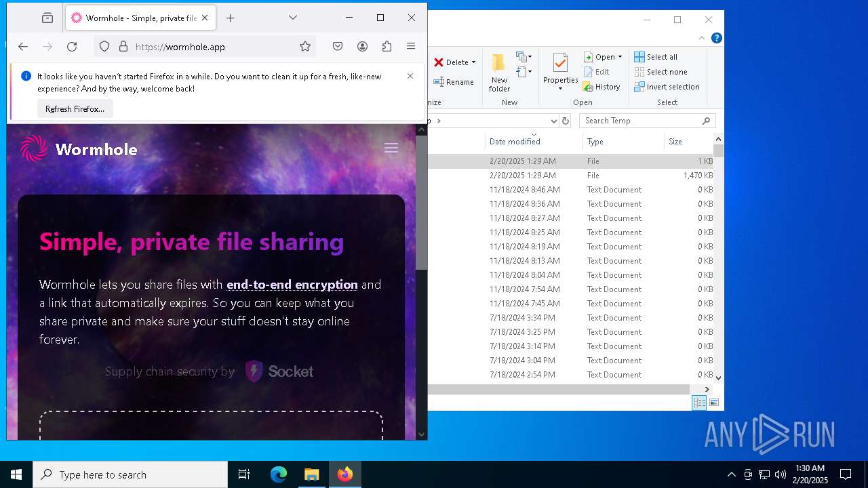
Task: Open the Socket supply chain link
Action: (279, 371)
